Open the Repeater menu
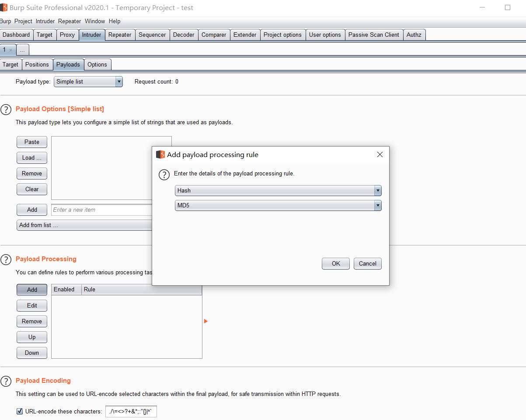 tap(70, 21)
